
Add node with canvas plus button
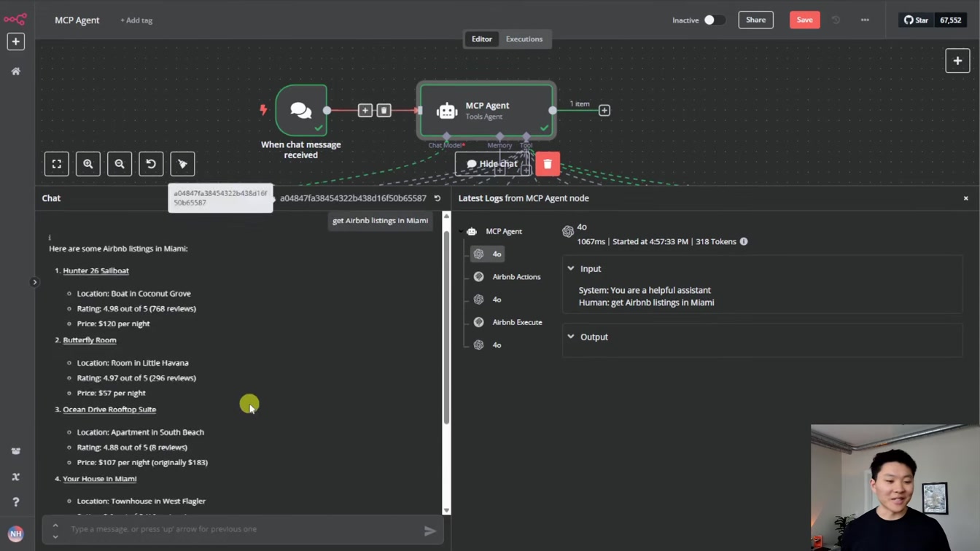click(x=957, y=60)
